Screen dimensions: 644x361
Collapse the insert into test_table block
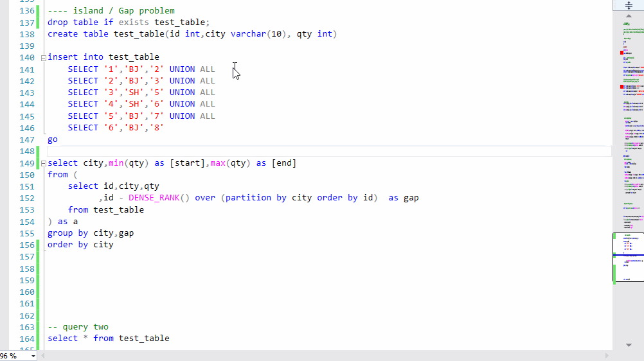[x=44, y=58]
